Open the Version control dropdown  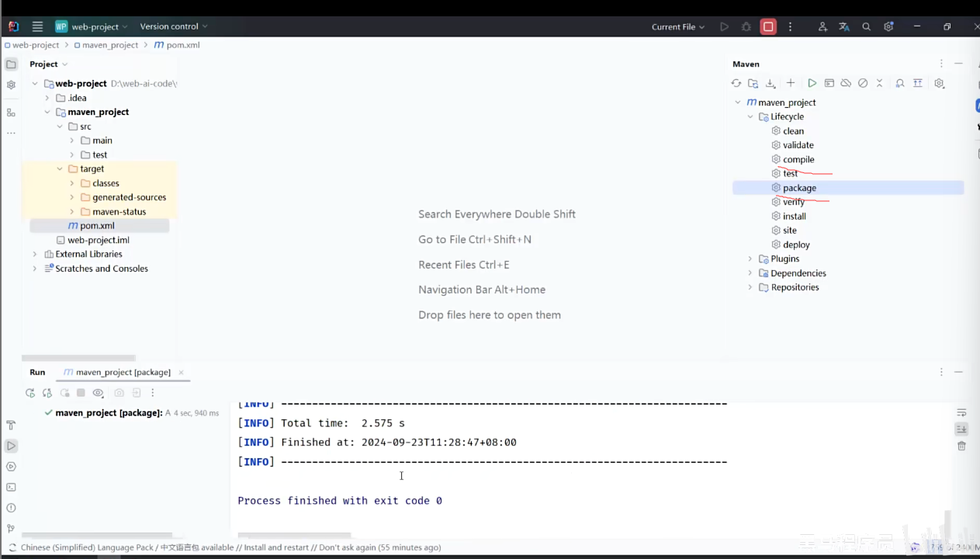(x=174, y=26)
